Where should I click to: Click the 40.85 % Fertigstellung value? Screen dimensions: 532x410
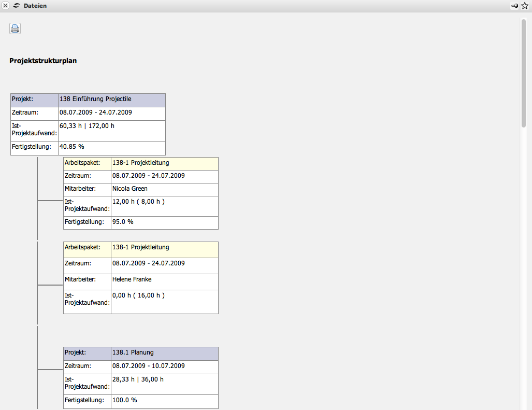72,147
